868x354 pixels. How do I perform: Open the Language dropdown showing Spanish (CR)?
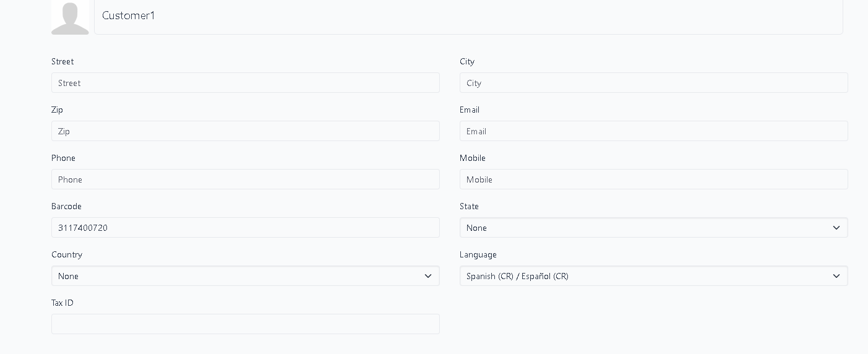(653, 276)
